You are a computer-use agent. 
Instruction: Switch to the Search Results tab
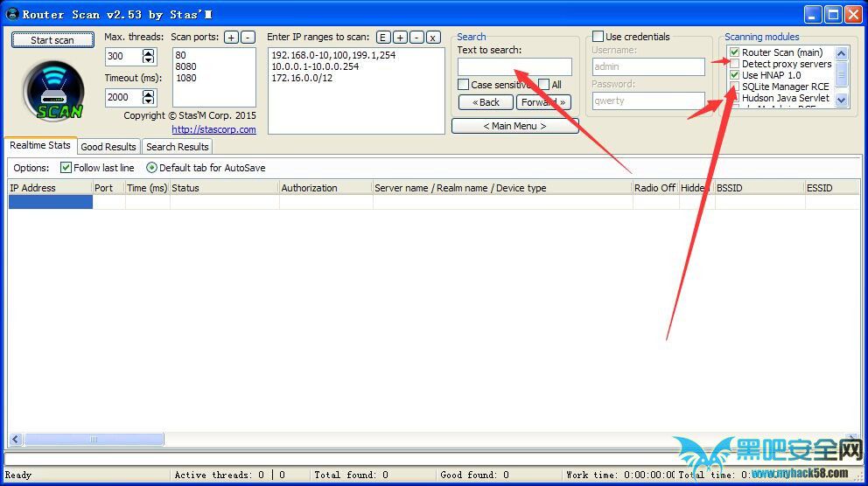pos(177,147)
